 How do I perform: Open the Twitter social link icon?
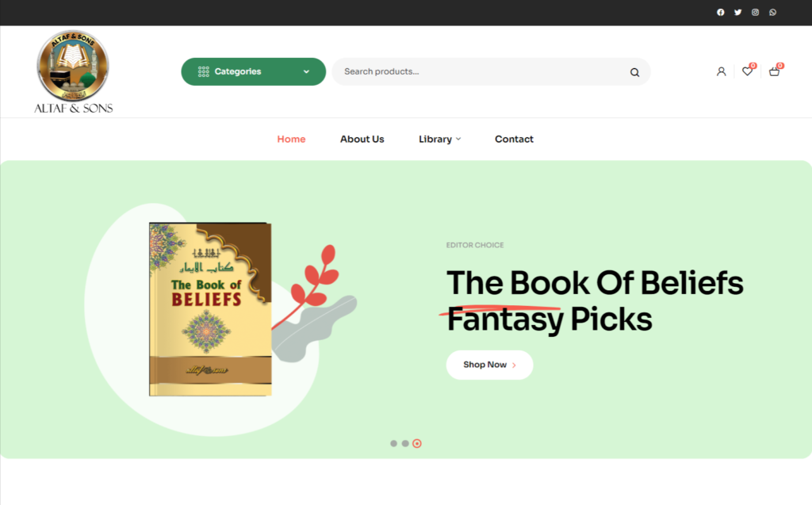(737, 13)
